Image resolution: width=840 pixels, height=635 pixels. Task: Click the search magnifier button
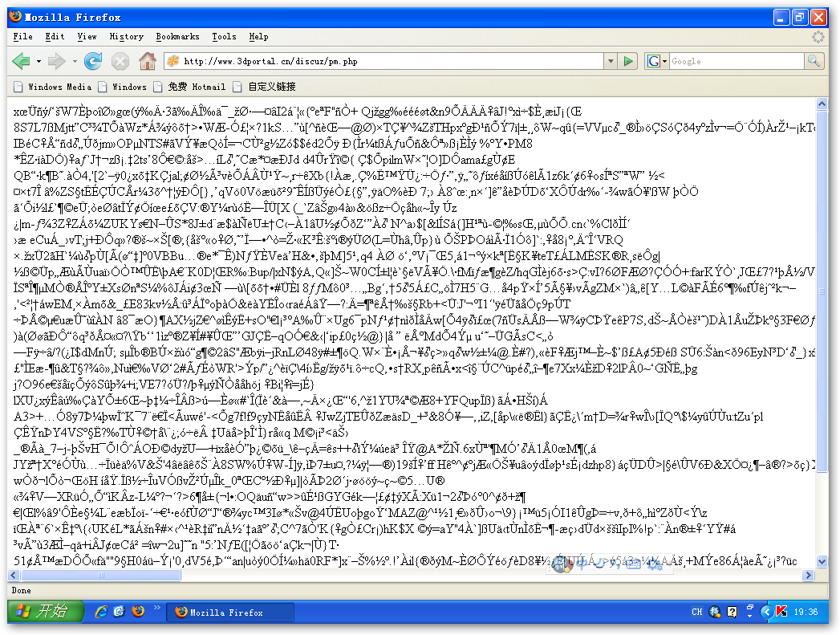pos(814,61)
